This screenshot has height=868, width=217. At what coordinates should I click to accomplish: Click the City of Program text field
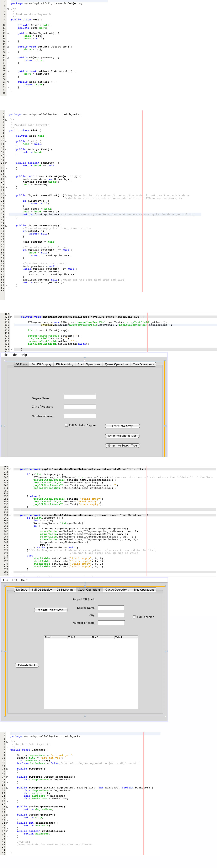(80, 407)
